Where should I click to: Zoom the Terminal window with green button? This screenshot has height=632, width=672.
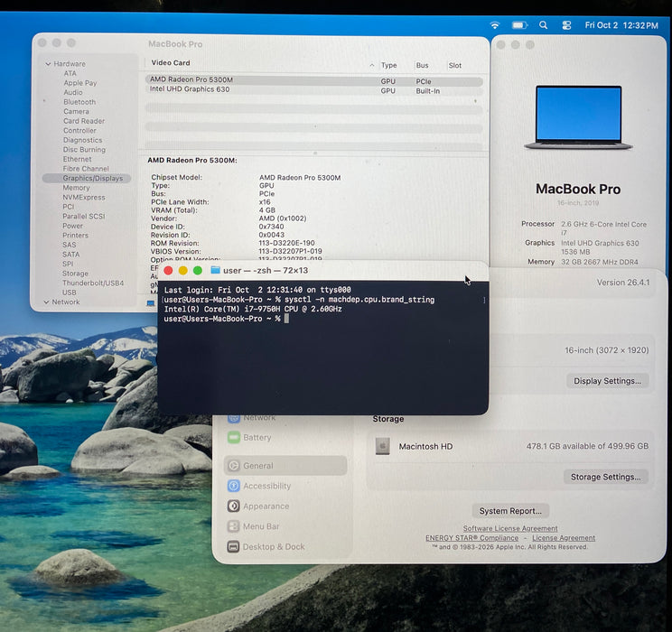pyautogui.click(x=198, y=270)
